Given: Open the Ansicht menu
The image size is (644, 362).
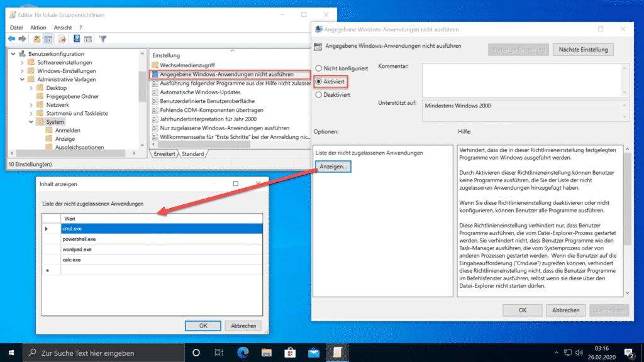Looking at the screenshot, I should (x=63, y=28).
